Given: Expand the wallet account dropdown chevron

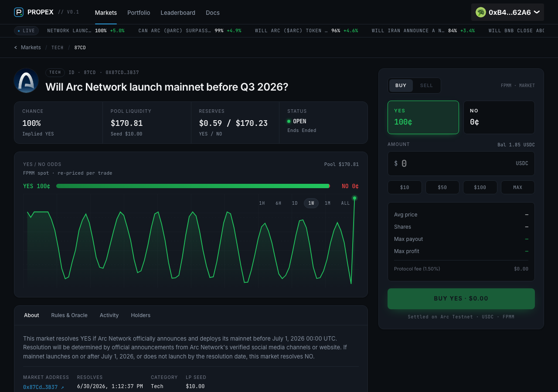Looking at the screenshot, I should point(537,12).
